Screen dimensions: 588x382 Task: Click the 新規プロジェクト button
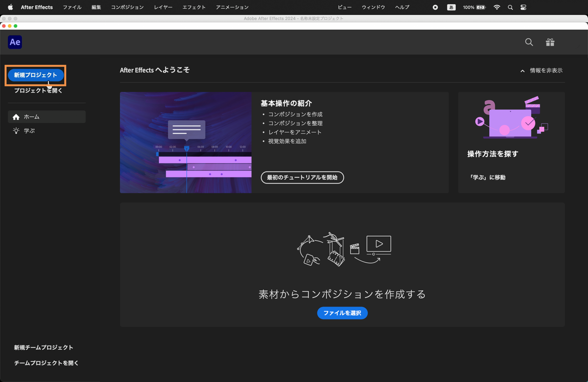click(35, 75)
